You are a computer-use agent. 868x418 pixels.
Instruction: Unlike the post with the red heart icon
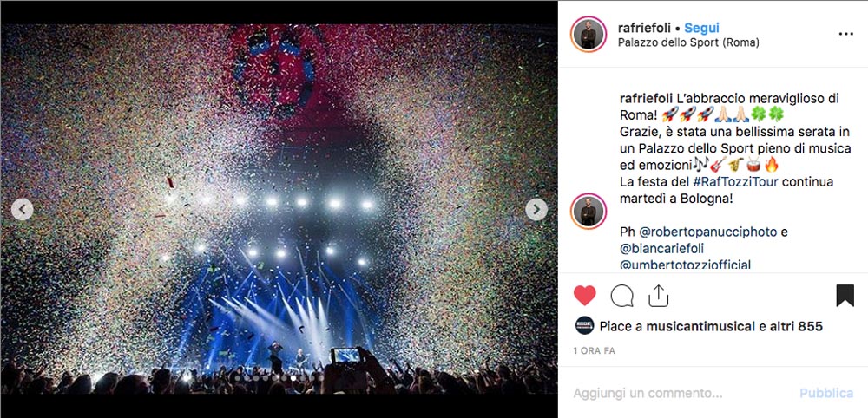point(584,296)
